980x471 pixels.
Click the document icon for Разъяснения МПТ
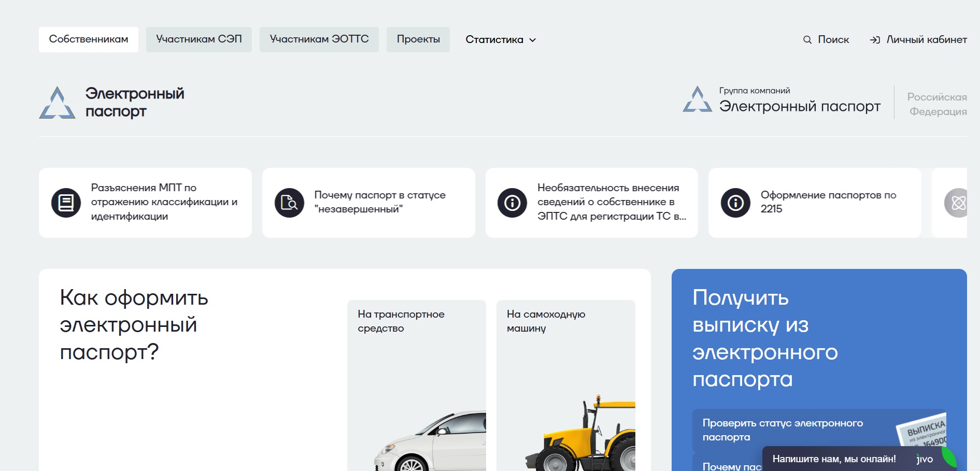tap(66, 203)
